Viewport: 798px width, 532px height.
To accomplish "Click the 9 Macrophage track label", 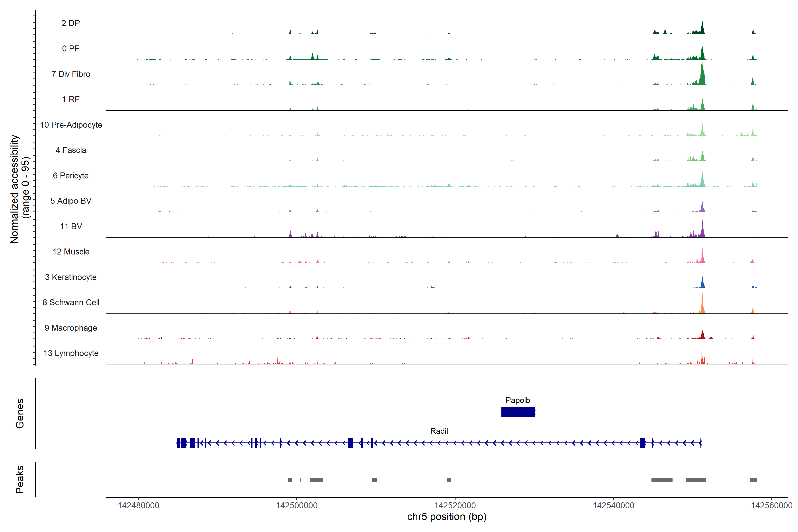I will click(71, 328).
